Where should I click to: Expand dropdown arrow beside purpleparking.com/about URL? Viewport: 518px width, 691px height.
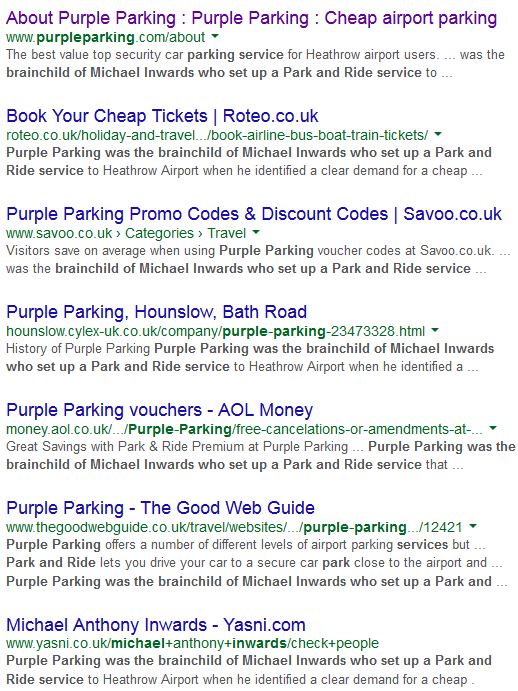[x=215, y=37]
